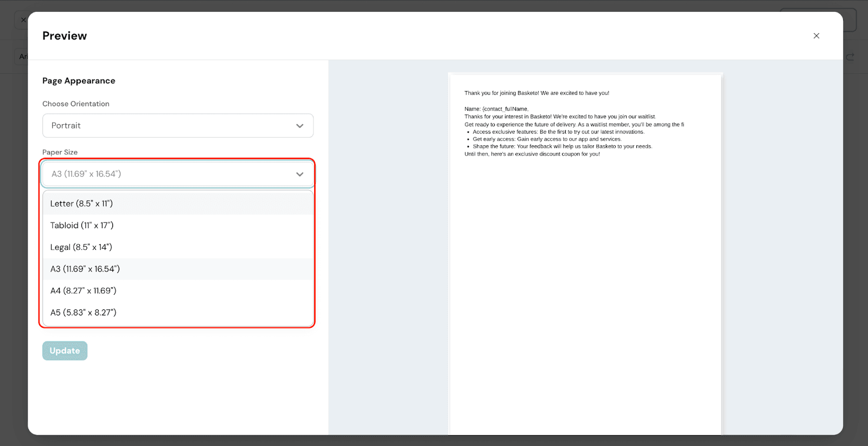Collapse the Paper Size list using its chevron
868x446 pixels.
point(299,174)
